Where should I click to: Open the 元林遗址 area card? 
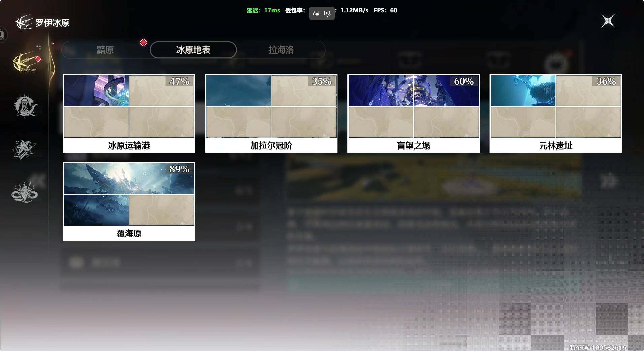point(556,114)
